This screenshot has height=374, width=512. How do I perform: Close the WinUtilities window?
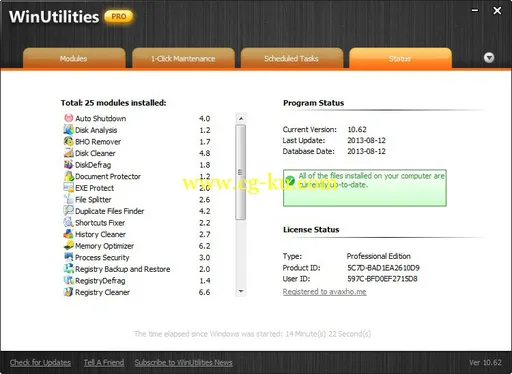coord(497,11)
